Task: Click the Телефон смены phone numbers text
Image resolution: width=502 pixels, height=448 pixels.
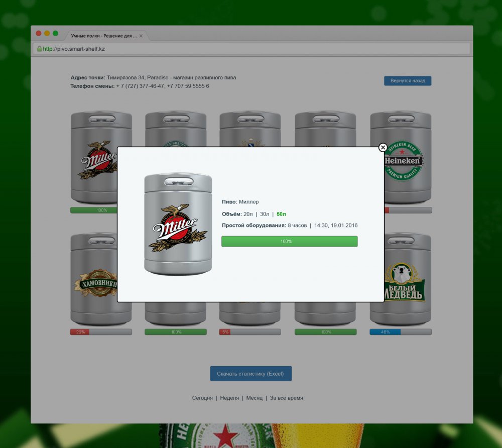Action: pos(140,86)
